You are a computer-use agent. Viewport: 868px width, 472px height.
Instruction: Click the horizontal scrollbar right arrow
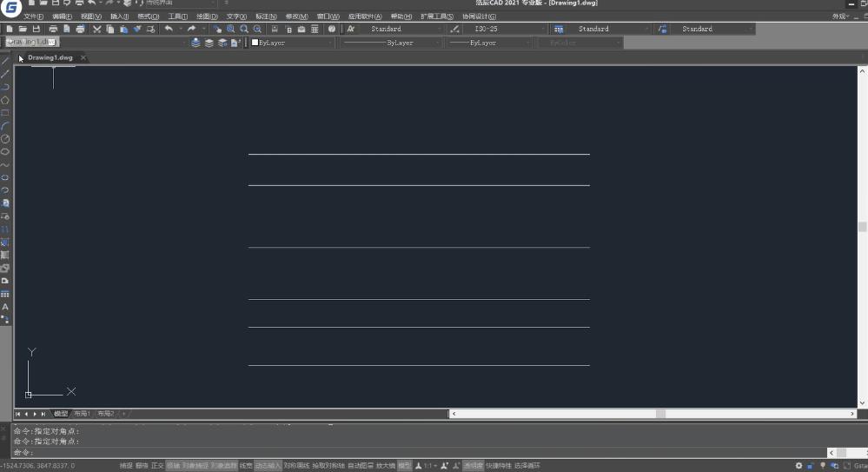click(x=852, y=414)
